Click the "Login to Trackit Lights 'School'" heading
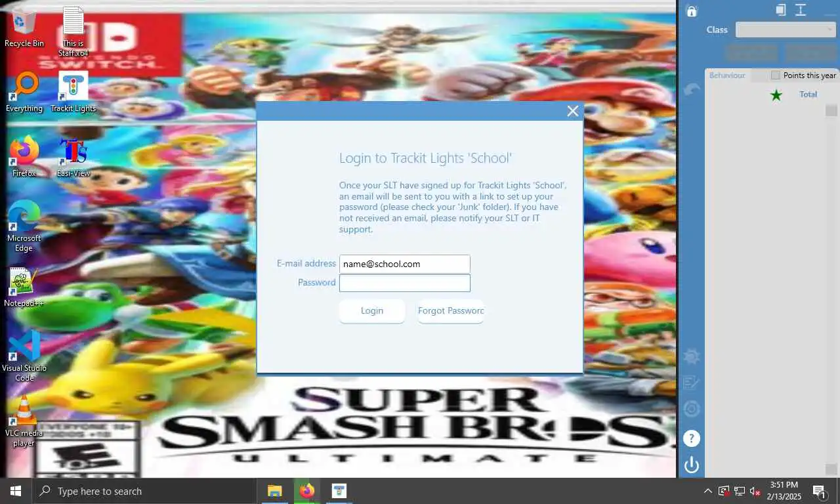Image resolution: width=840 pixels, height=504 pixels. tap(425, 158)
